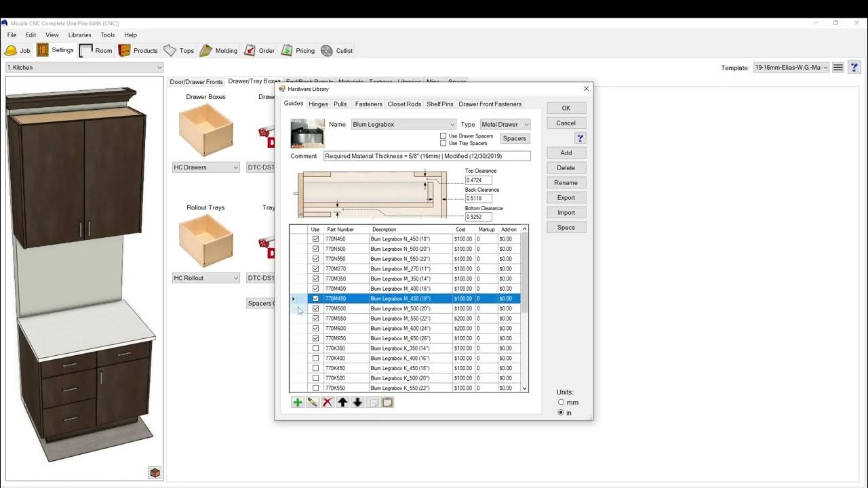Open the HC Rollout dropdown

tap(206, 278)
